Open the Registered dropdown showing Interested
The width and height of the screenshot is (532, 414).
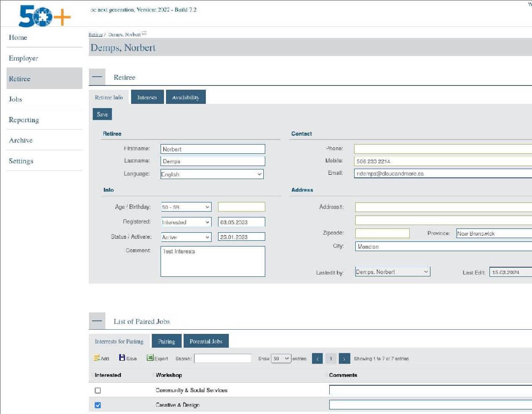point(186,222)
